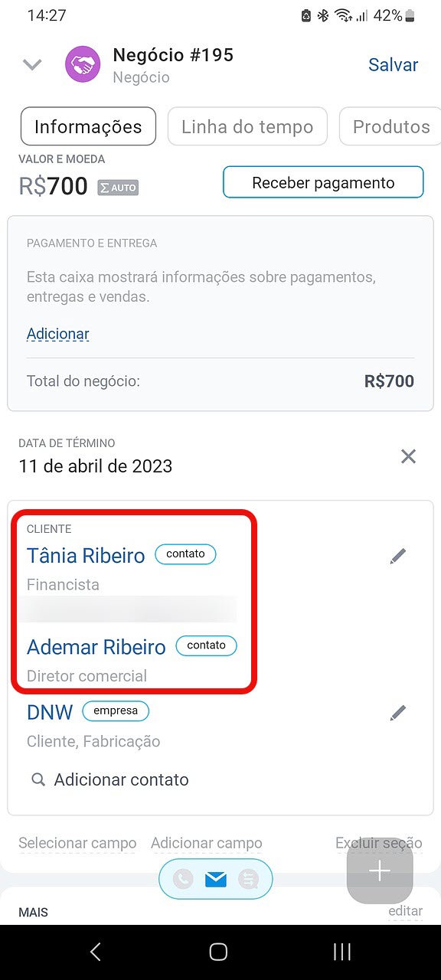The width and height of the screenshot is (441, 980).
Task: Tap the purple handshake deal icon
Action: [x=83, y=65]
